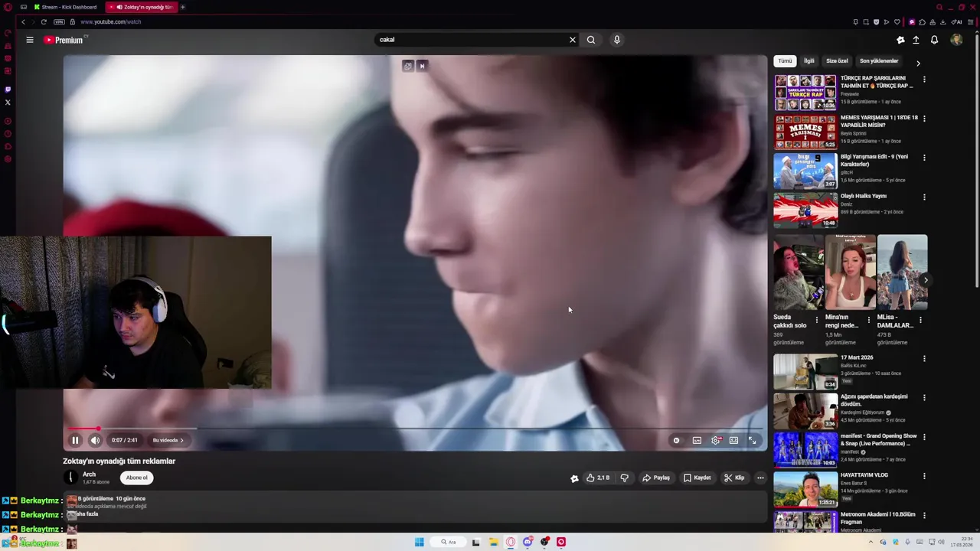
Task: Open options for 'MEMES YARIŞMASI' video
Action: click(924, 119)
